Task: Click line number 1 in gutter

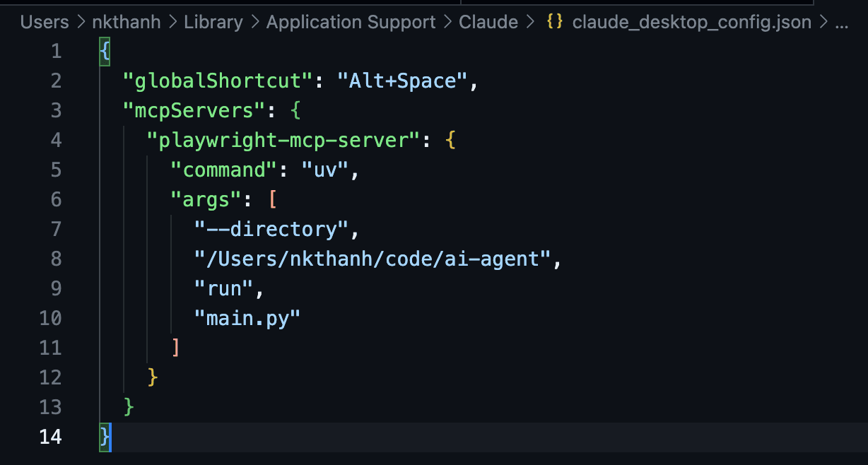Action: (x=56, y=52)
